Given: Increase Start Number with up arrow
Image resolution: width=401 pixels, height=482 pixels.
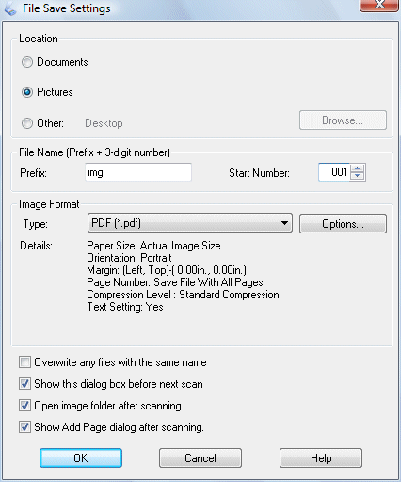Looking at the screenshot, I should click(x=358, y=168).
